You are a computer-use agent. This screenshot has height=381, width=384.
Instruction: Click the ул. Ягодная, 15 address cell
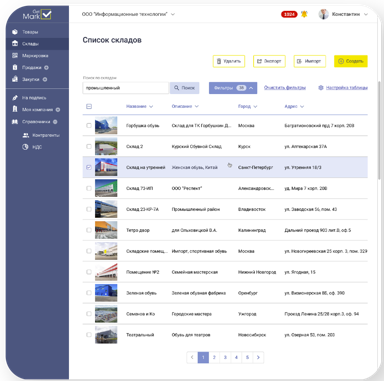(300, 272)
